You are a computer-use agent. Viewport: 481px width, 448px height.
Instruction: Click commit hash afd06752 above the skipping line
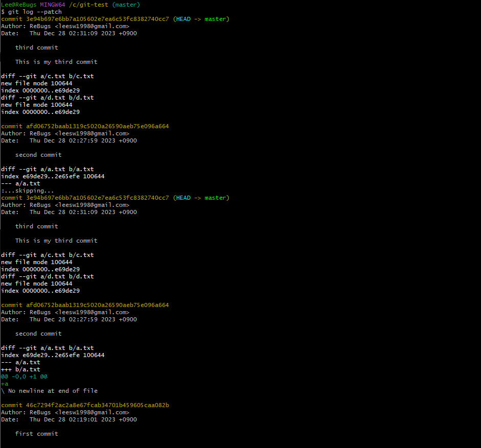pyautogui.click(x=97, y=126)
